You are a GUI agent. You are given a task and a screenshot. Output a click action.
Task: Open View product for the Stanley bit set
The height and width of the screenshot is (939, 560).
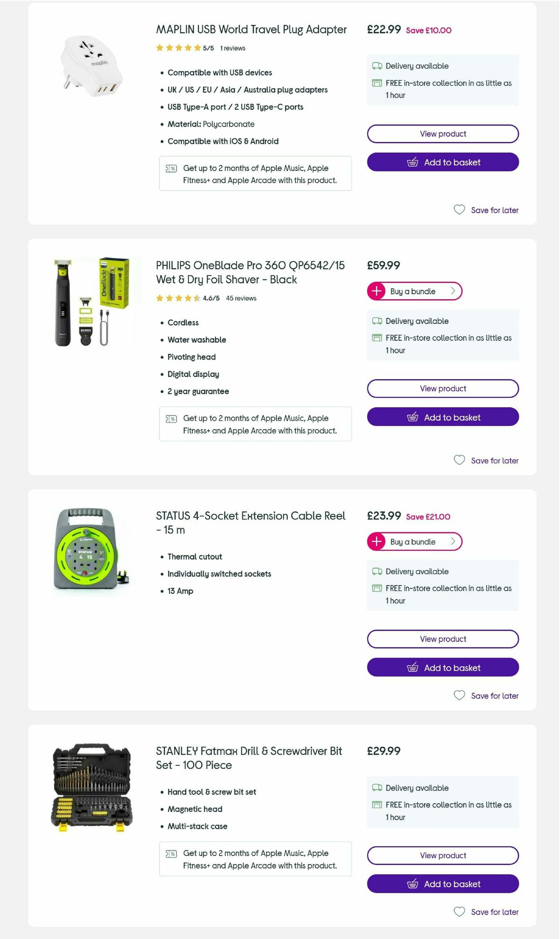pyautogui.click(x=442, y=855)
